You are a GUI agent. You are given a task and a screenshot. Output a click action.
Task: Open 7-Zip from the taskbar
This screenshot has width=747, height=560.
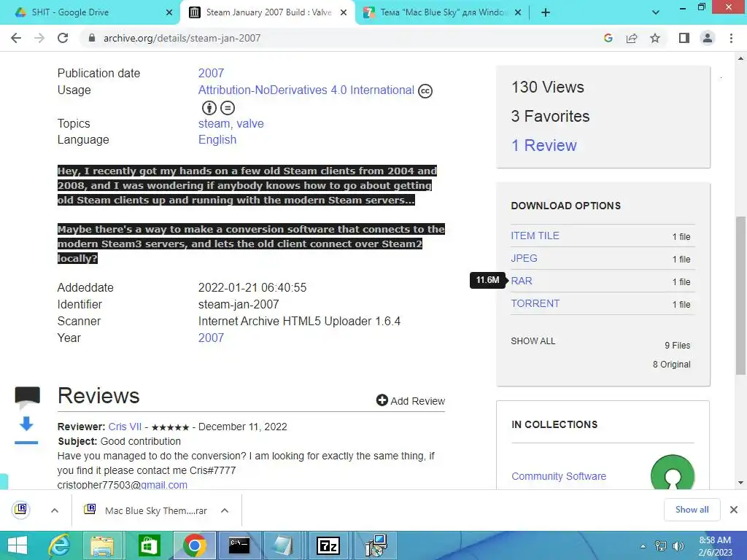329,545
